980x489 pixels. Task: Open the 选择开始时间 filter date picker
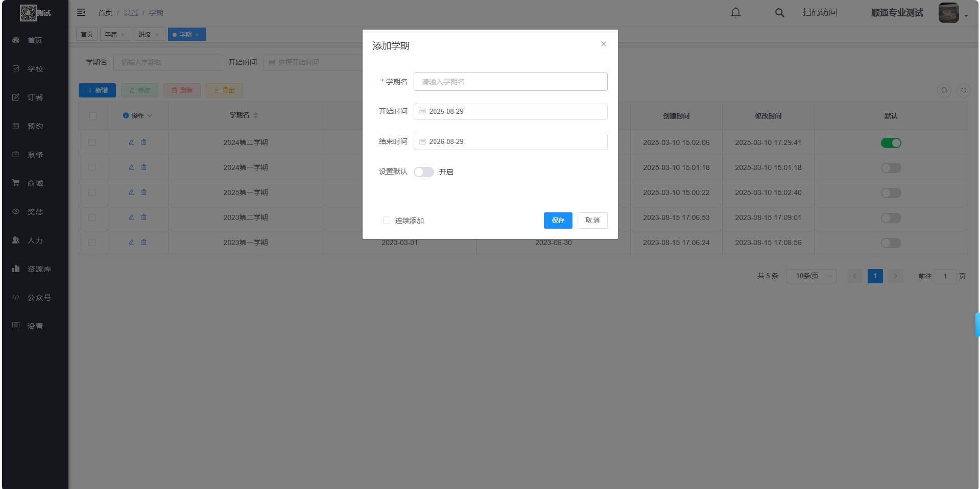(313, 62)
